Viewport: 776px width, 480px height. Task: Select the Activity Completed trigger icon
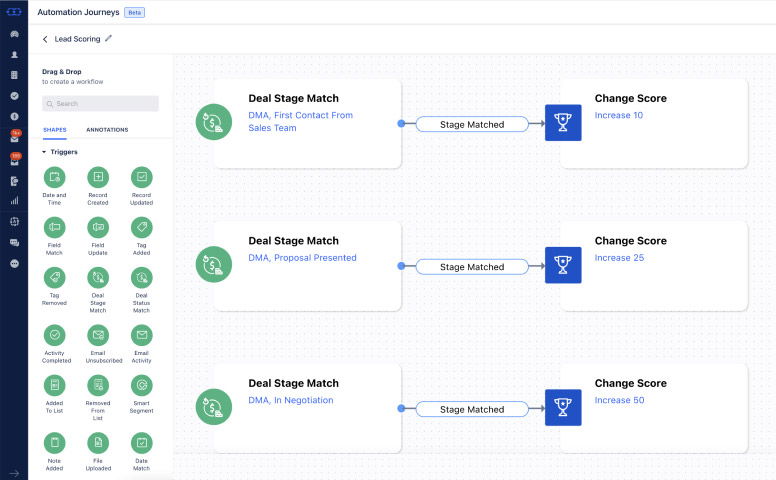pyautogui.click(x=55, y=335)
